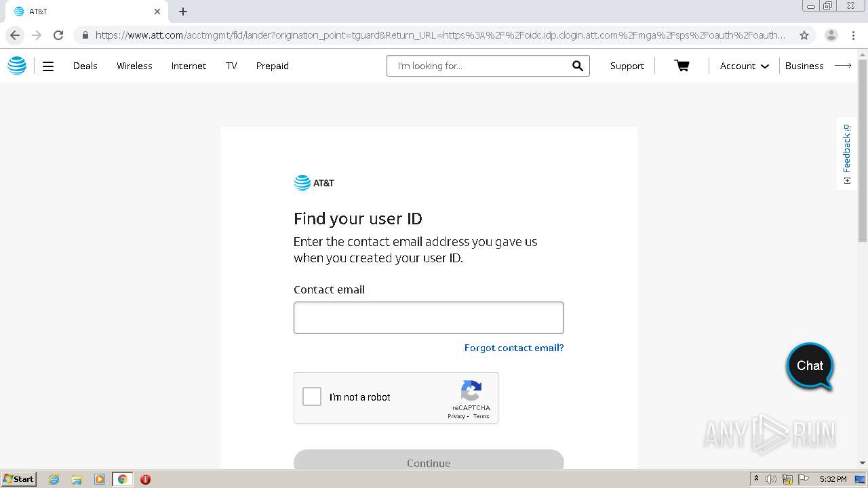Image resolution: width=868 pixels, height=488 pixels.
Task: Open the Internet nav item
Action: tap(189, 66)
